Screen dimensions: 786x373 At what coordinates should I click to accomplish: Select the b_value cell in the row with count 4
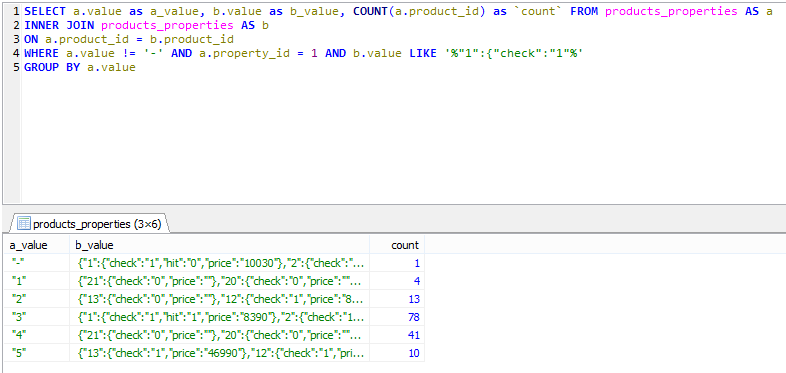(220, 281)
